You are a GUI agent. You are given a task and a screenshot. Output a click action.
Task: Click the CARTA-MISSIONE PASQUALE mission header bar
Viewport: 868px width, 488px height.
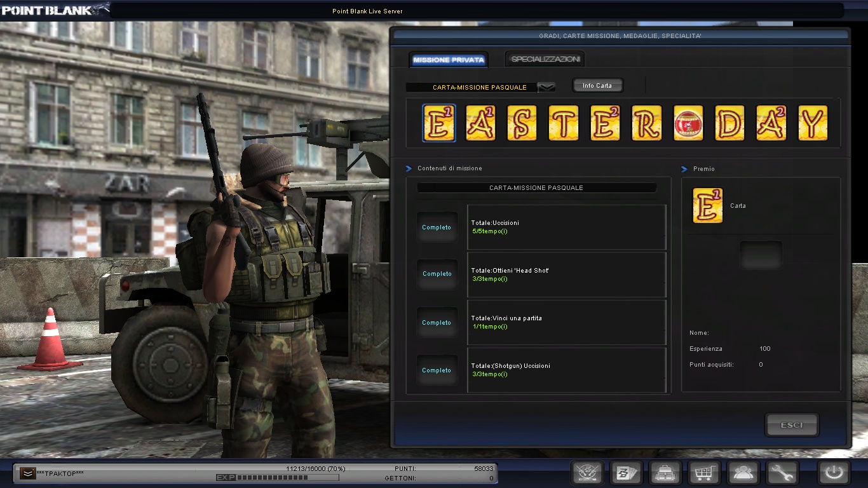click(536, 188)
